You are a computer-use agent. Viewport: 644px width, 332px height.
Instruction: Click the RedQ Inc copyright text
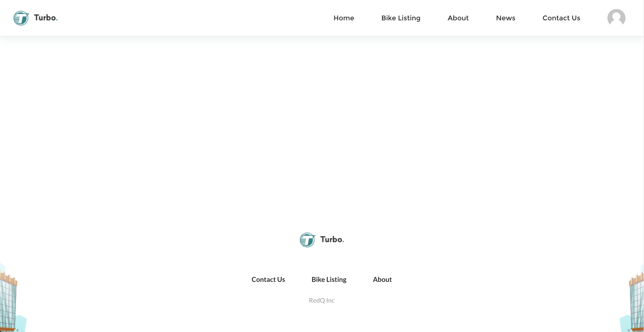pos(322,301)
